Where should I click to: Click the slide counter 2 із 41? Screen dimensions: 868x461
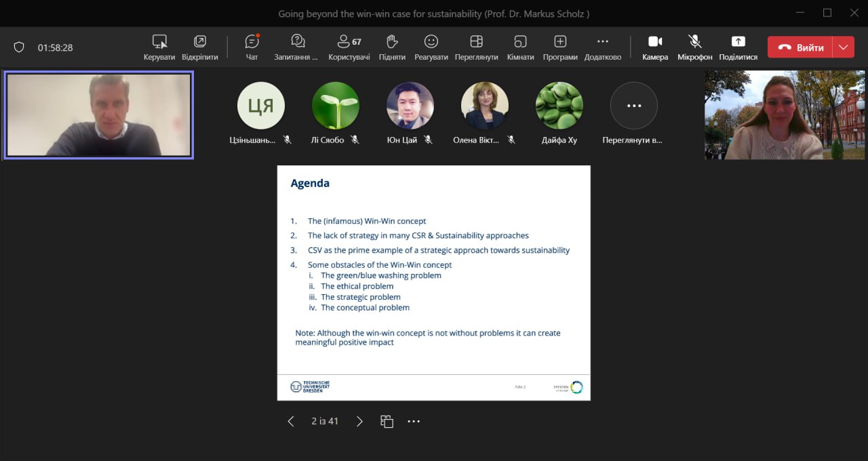pyautogui.click(x=325, y=421)
